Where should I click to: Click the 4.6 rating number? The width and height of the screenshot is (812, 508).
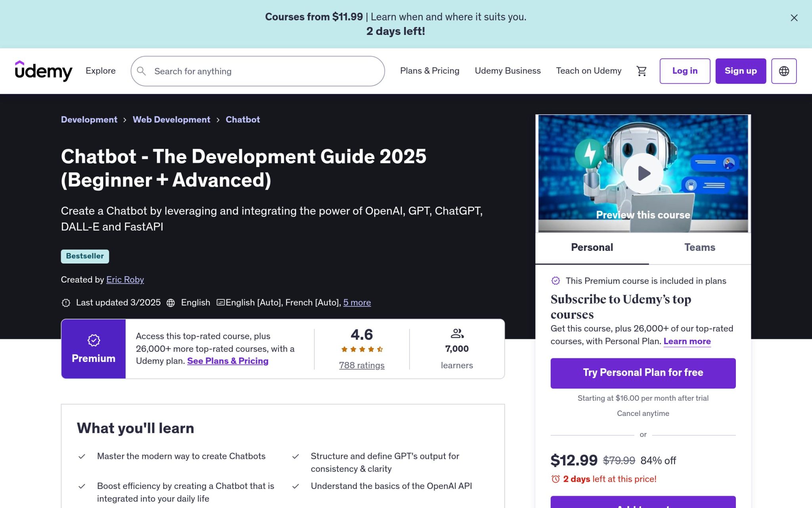pyautogui.click(x=362, y=335)
